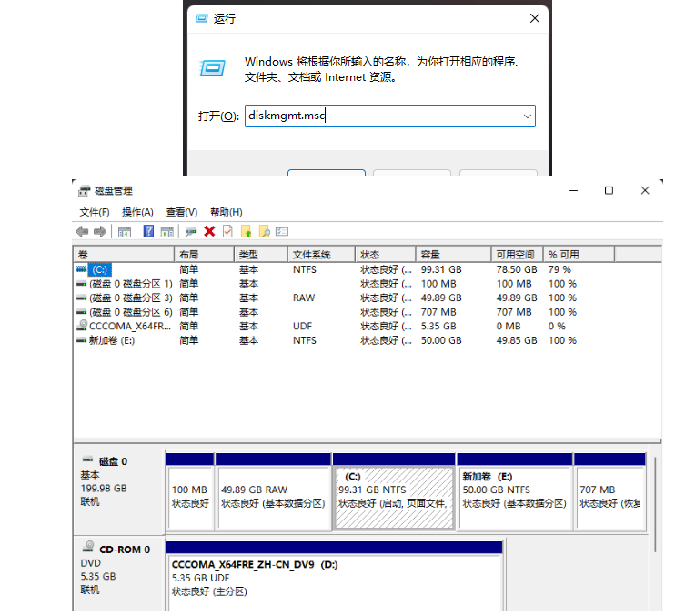Toggle the show/hide console tree toolbar icon
Image resolution: width=685 pixels, height=616 pixels.
(x=125, y=232)
